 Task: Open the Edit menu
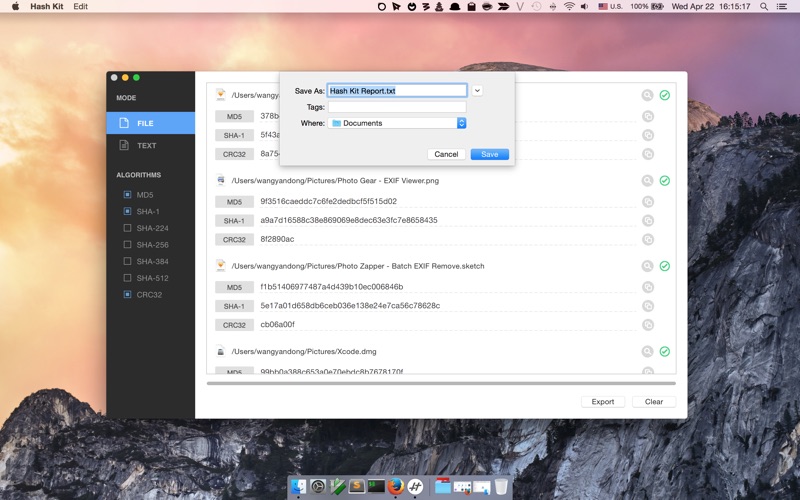81,7
